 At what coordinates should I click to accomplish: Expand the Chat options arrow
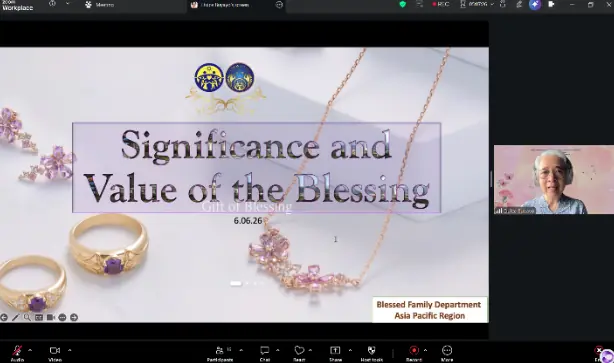click(x=277, y=350)
